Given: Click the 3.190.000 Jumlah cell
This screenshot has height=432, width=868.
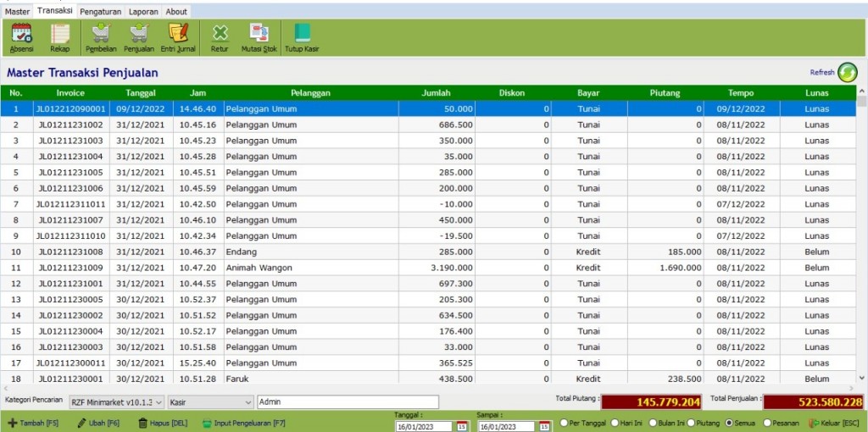Looking at the screenshot, I should [437, 268].
